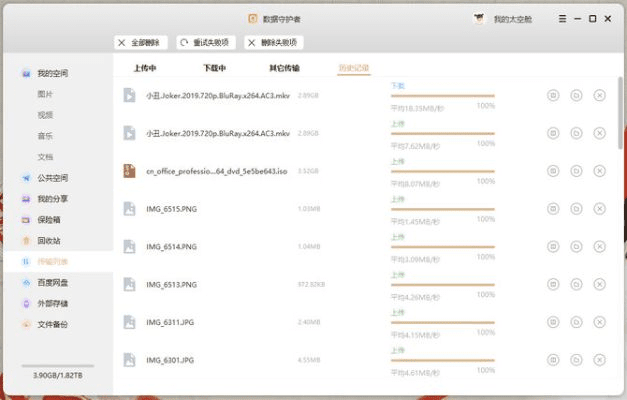
Task: Open 文件备份 file backup
Action: point(52,324)
